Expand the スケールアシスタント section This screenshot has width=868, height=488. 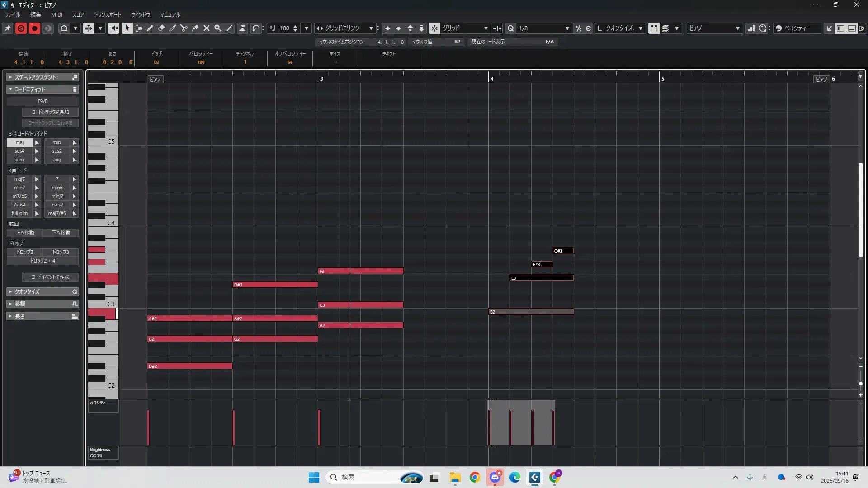coord(42,77)
